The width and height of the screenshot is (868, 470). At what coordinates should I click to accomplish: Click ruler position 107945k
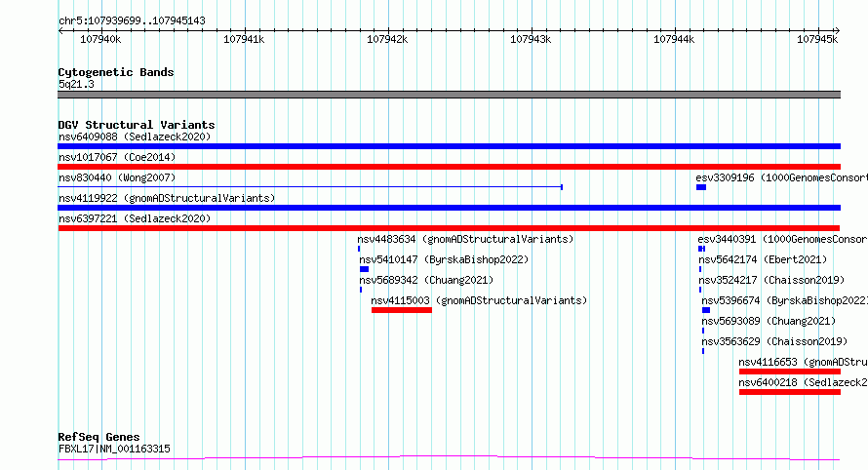tap(817, 39)
